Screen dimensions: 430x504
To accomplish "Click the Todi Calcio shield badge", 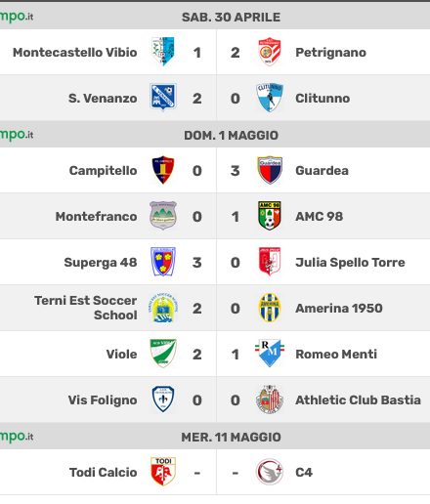I will [x=163, y=472].
